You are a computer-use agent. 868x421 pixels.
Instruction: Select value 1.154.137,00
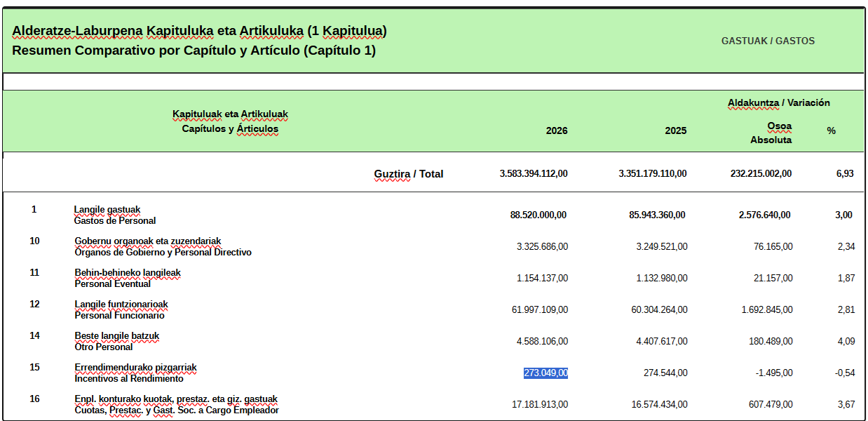(542, 279)
